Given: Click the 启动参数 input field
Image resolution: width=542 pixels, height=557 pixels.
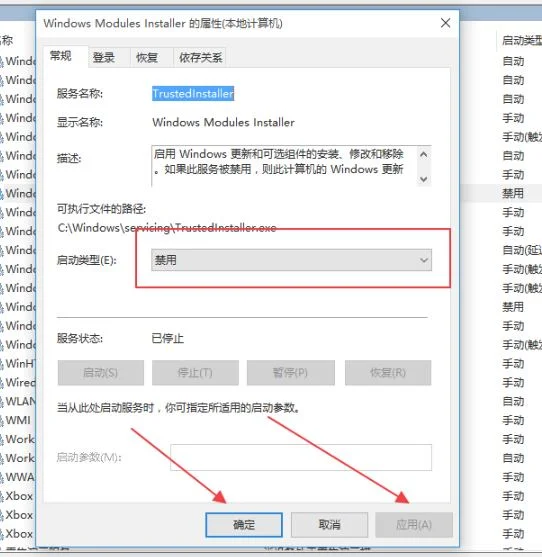Looking at the screenshot, I should pos(301,458).
